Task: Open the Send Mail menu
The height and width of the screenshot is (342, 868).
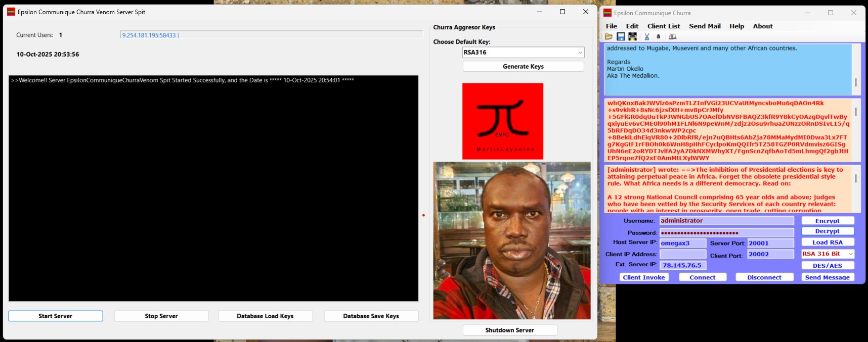Action: (704, 26)
